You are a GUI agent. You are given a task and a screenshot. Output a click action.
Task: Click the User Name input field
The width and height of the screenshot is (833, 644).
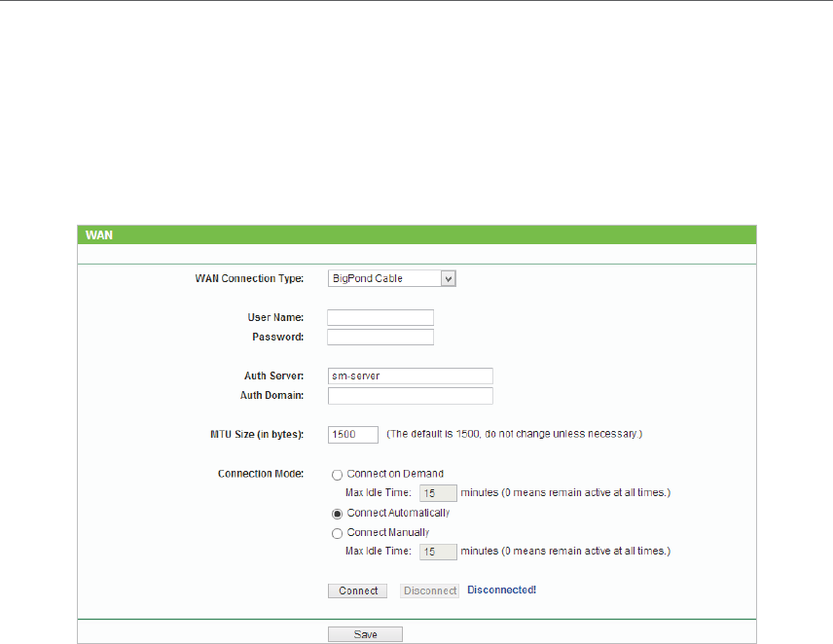pos(380,317)
